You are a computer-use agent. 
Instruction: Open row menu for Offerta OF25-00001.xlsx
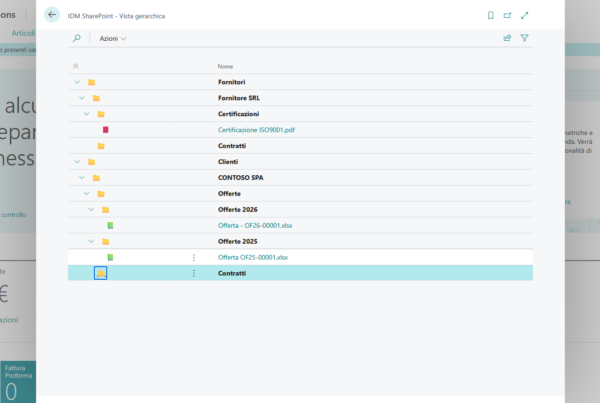click(x=194, y=258)
